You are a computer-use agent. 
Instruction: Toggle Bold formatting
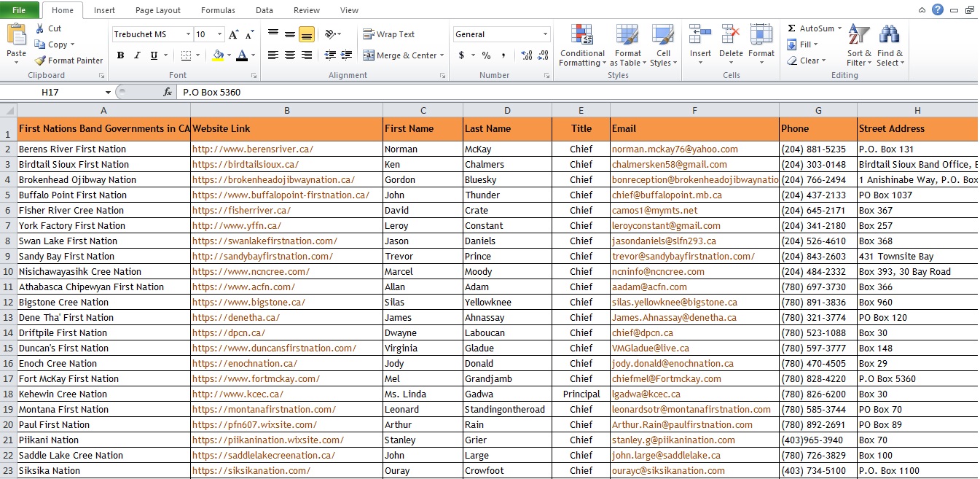point(120,55)
